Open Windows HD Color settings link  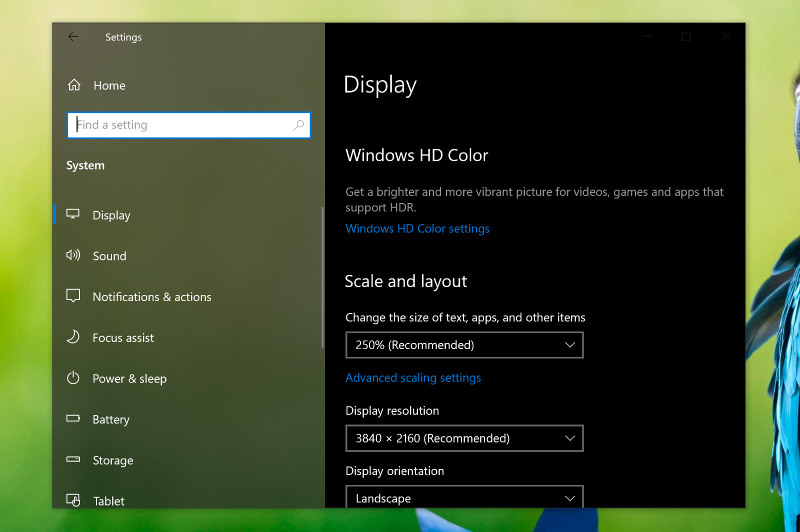pyautogui.click(x=417, y=228)
